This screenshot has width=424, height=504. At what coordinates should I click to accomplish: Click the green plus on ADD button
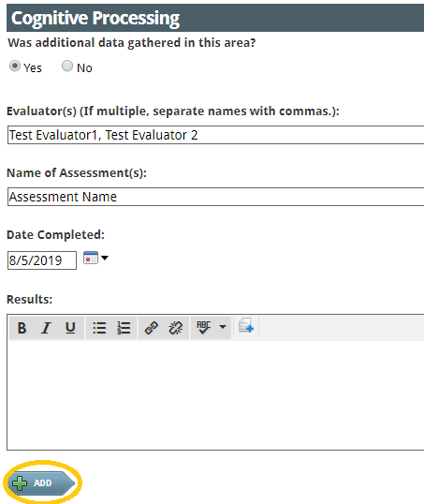point(20,483)
